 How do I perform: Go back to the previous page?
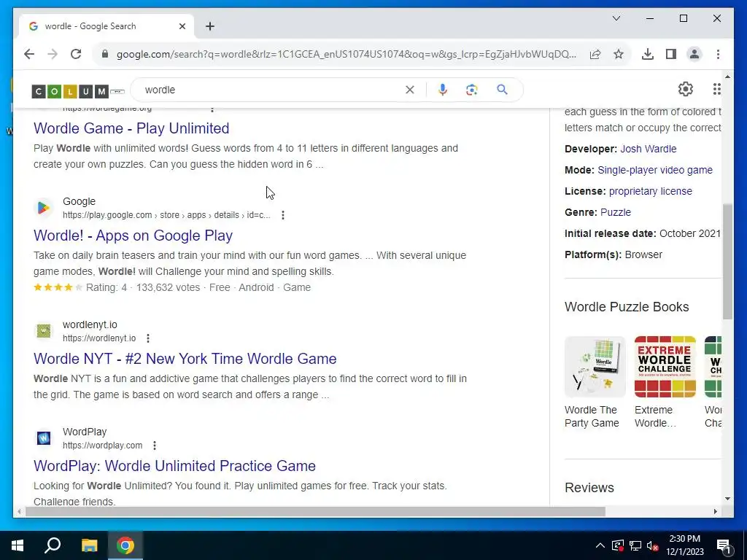pos(29,54)
